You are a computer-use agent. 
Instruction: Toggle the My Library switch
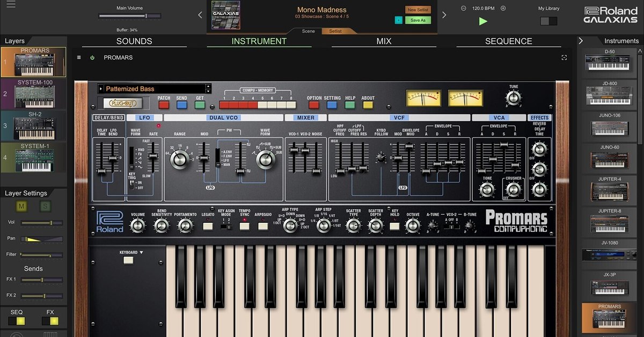click(548, 21)
